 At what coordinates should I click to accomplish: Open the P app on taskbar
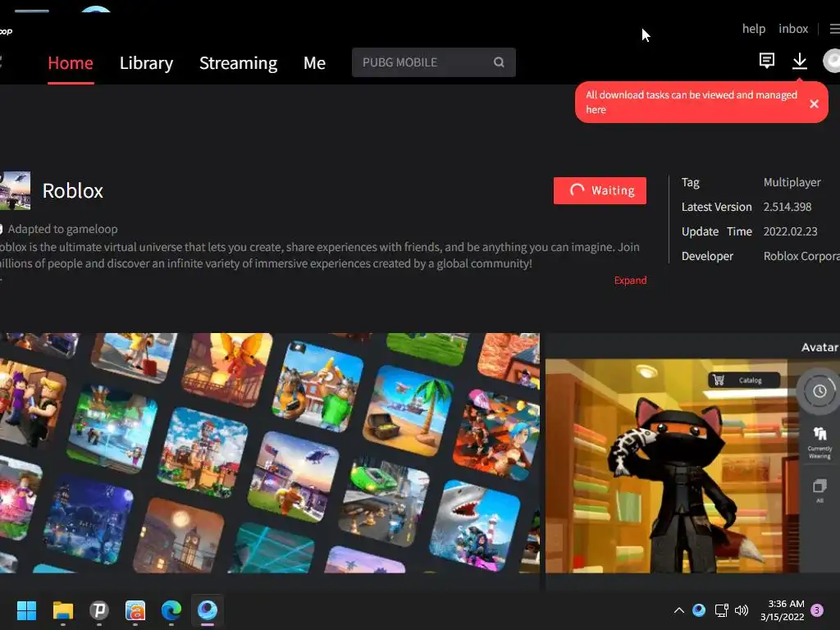(x=99, y=609)
